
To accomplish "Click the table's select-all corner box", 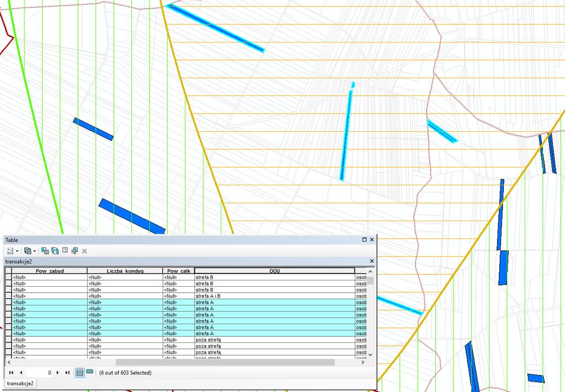I will 8,271.
